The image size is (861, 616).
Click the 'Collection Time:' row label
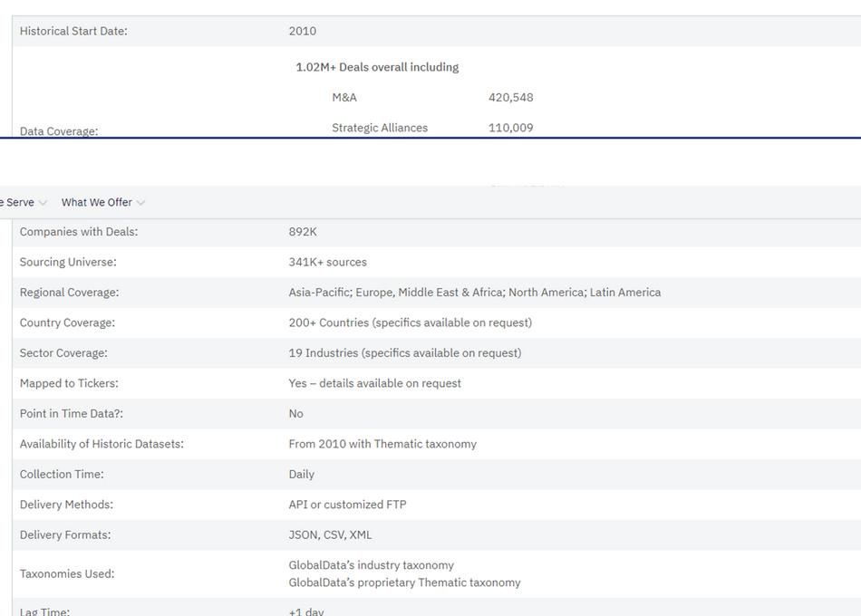click(62, 475)
